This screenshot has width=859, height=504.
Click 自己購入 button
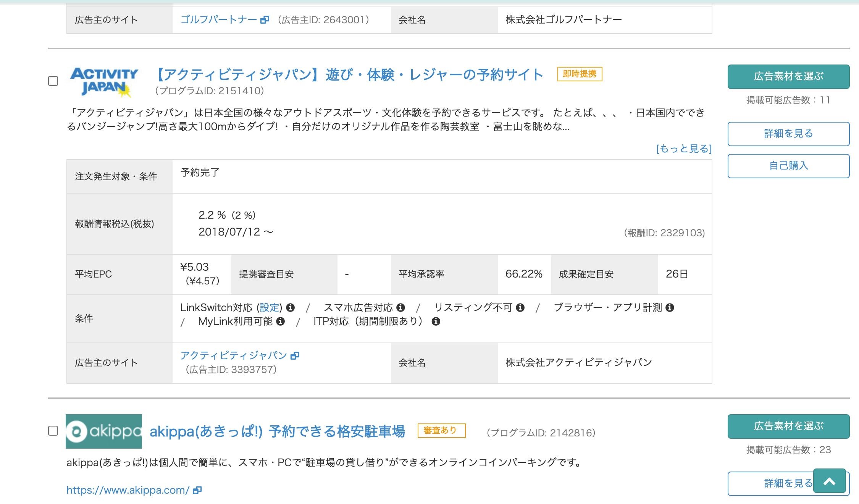coord(788,166)
